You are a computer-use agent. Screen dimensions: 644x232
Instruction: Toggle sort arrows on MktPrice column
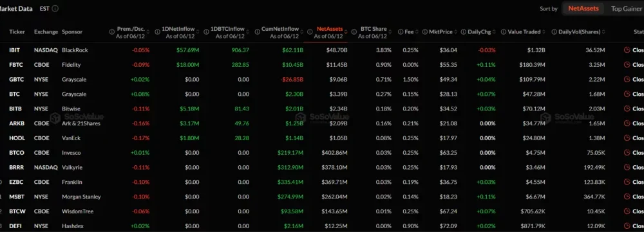pos(455,32)
